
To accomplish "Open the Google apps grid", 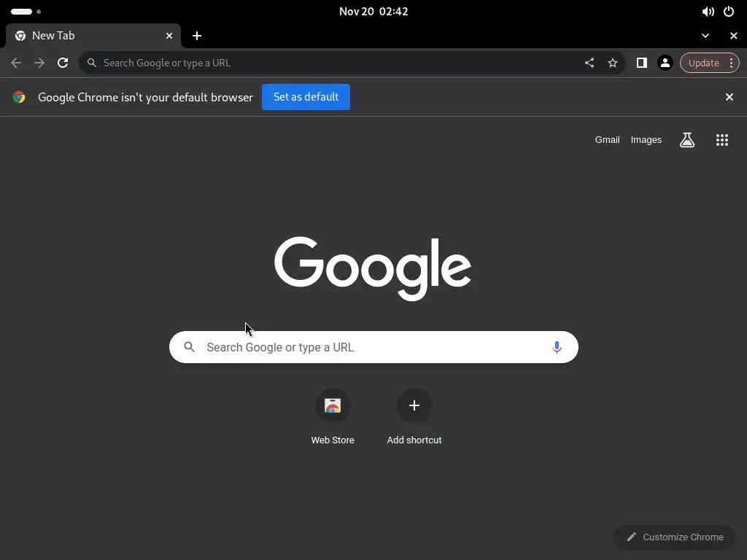I will click(x=722, y=140).
